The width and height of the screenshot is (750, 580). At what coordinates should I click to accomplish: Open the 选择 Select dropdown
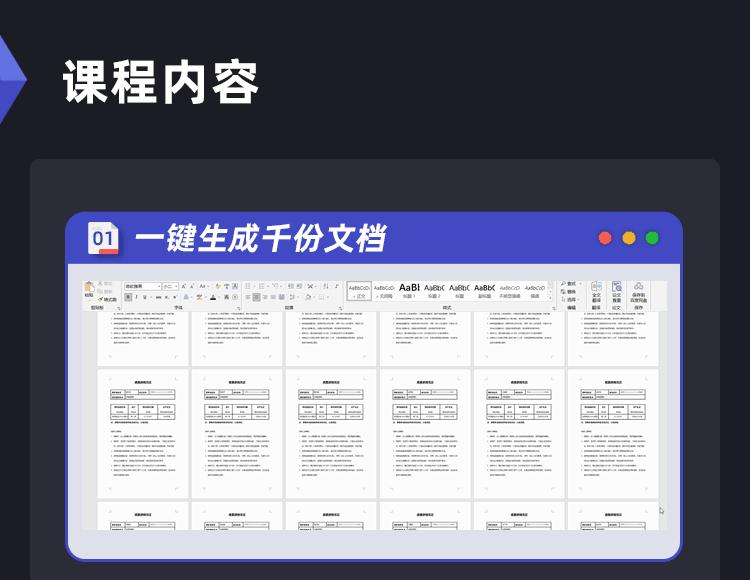[x=569, y=300]
